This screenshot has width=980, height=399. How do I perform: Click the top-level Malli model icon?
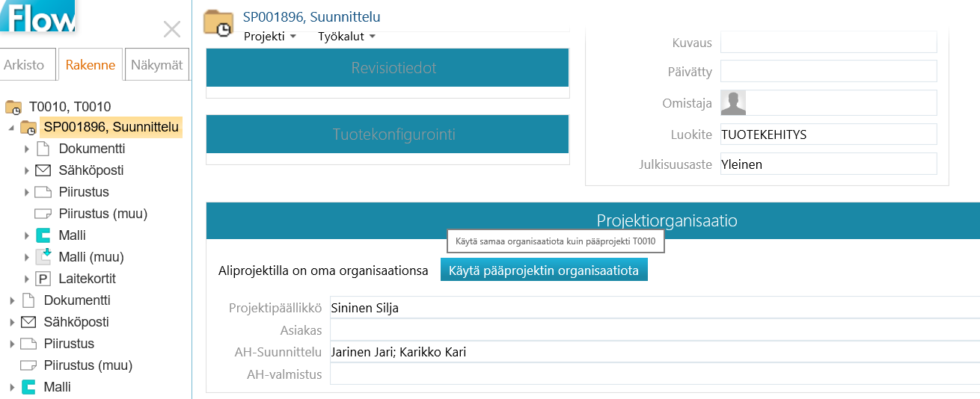[28, 387]
